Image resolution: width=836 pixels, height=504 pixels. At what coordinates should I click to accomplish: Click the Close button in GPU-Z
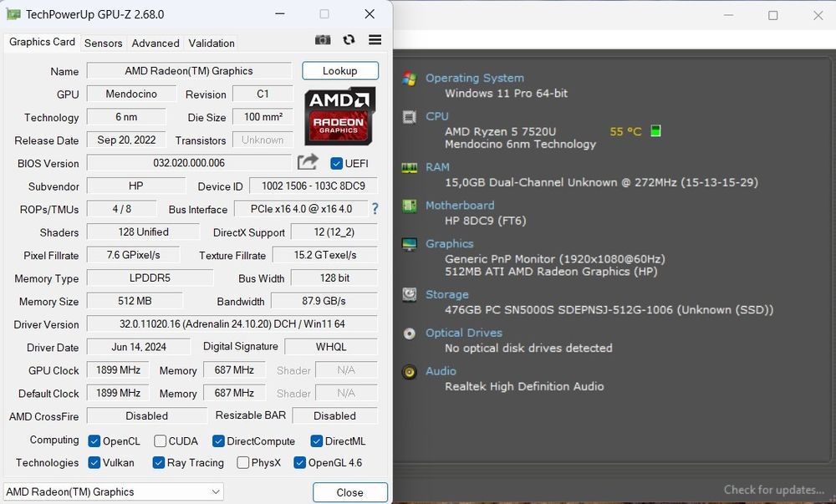pyautogui.click(x=349, y=492)
